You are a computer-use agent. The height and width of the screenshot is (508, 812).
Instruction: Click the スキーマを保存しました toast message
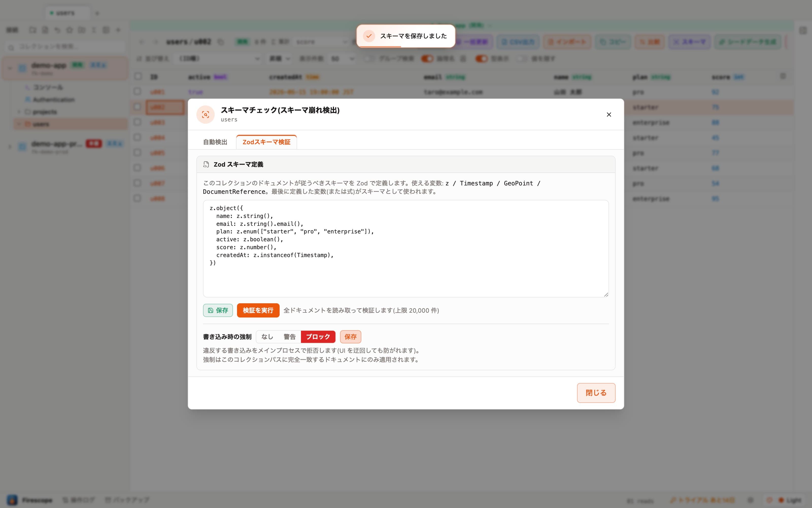point(413,36)
